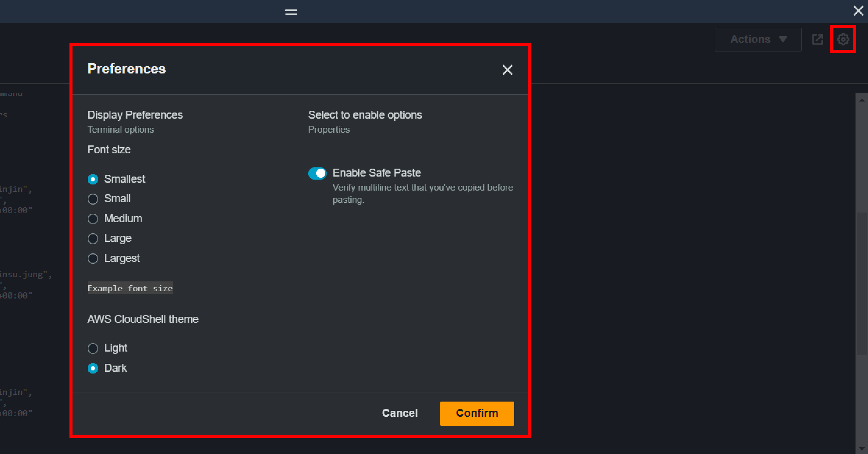Open the Preferences gear icon
The height and width of the screenshot is (454, 868).
pyautogui.click(x=843, y=39)
